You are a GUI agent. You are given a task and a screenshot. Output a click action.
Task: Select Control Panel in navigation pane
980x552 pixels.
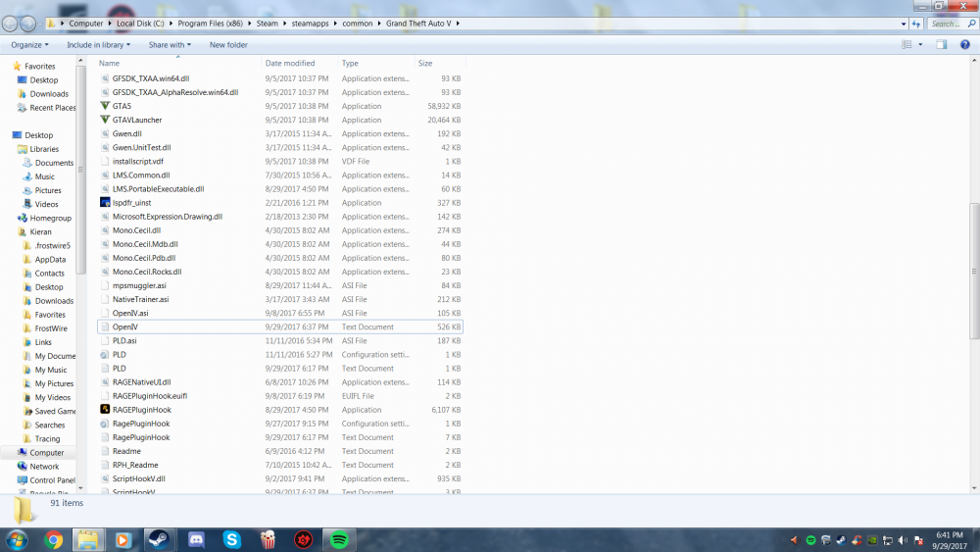pyautogui.click(x=52, y=480)
